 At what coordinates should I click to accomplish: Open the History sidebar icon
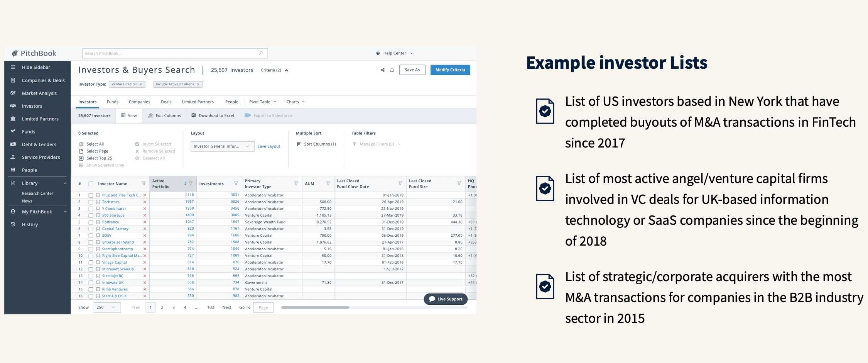point(13,224)
